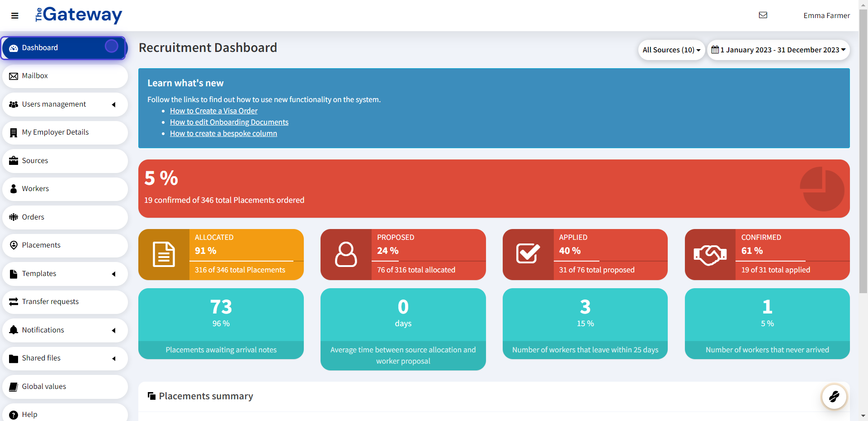
Task: Open Placements from the sidebar
Action: (65, 245)
